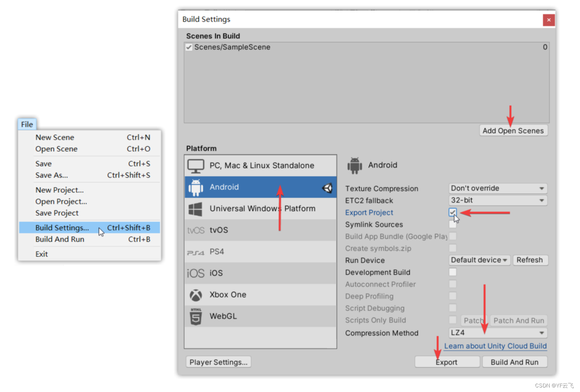The height and width of the screenshot is (392, 580).
Task: Click the Refresh button for Run Device
Action: point(530,260)
